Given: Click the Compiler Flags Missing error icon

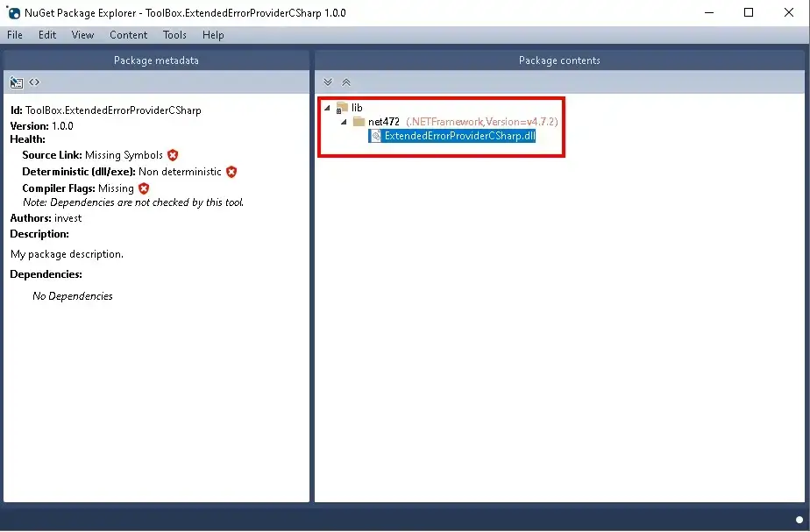Looking at the screenshot, I should pos(144,188).
